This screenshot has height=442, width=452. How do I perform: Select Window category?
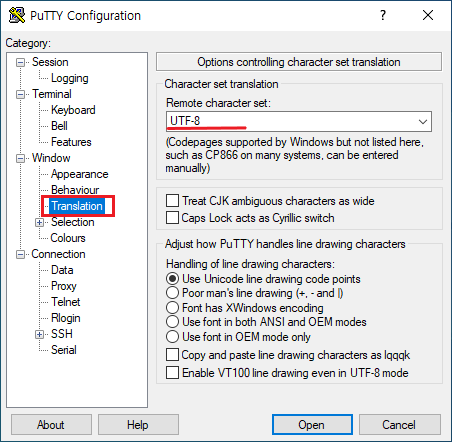[x=51, y=158]
